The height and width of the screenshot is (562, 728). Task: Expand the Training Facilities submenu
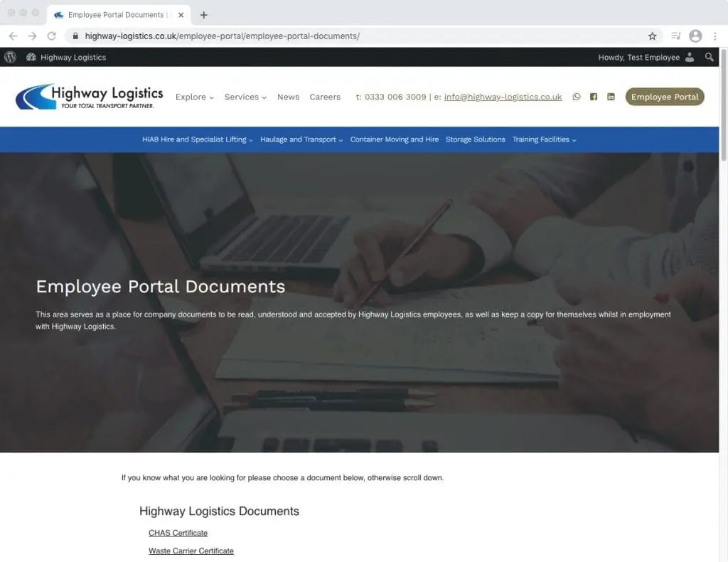coord(544,140)
